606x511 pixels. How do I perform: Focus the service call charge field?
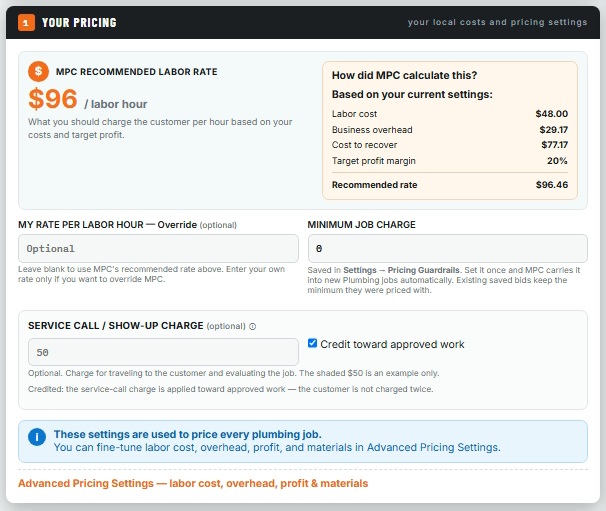163,352
